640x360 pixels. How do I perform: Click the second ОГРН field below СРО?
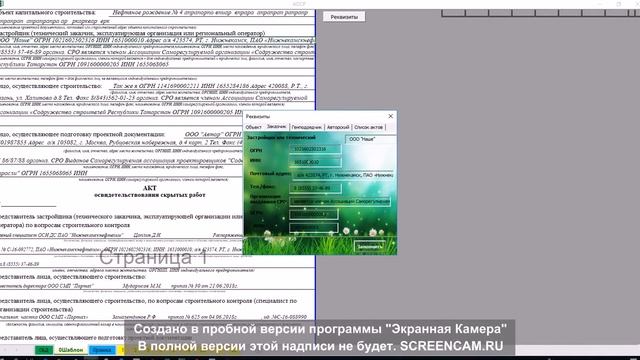(313, 214)
